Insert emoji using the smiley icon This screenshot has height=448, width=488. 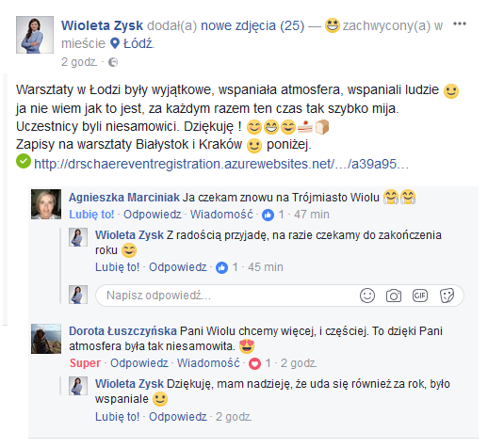[x=367, y=296]
